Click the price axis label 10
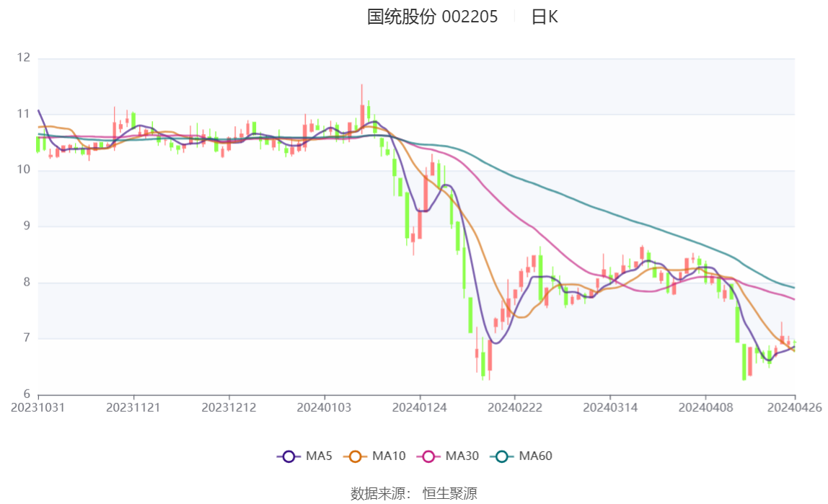The image size is (828, 504). click(24, 169)
